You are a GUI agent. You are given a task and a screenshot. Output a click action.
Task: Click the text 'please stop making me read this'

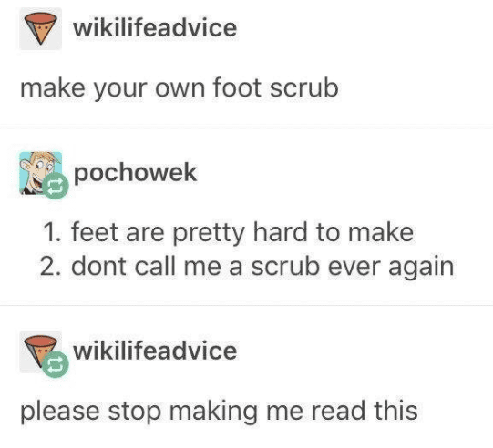219,412
